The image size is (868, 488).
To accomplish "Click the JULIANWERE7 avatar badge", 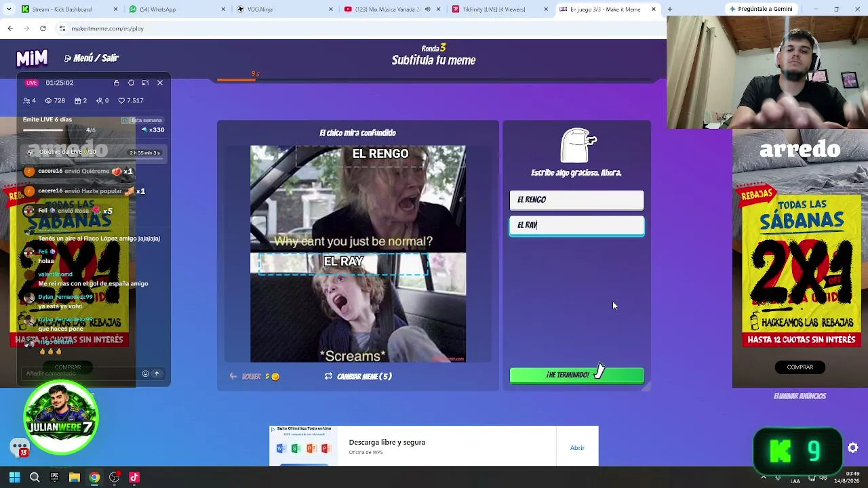I will pyautogui.click(x=61, y=417).
